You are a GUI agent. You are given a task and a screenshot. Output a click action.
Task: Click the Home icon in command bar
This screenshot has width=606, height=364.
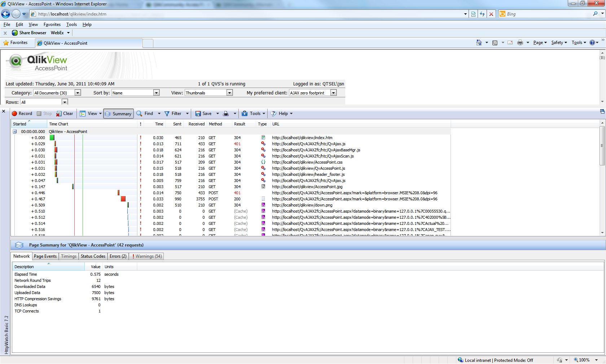coord(479,43)
